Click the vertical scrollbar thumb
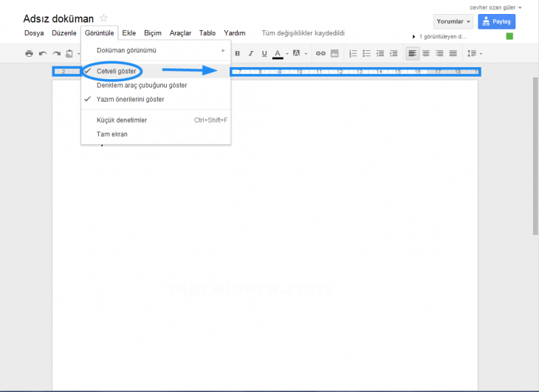Image resolution: width=539 pixels, height=392 pixels. [x=535, y=157]
